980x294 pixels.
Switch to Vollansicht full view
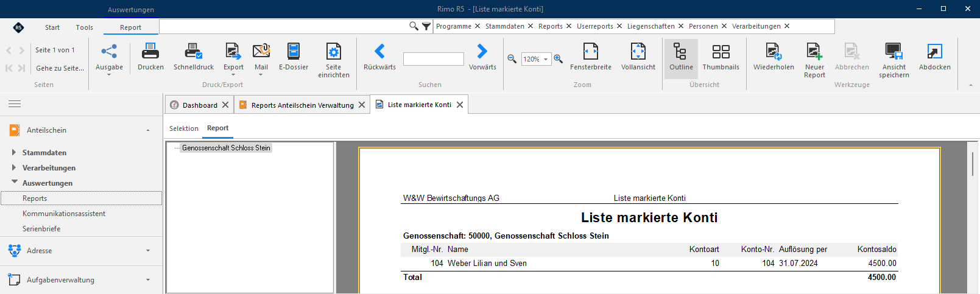click(x=638, y=57)
